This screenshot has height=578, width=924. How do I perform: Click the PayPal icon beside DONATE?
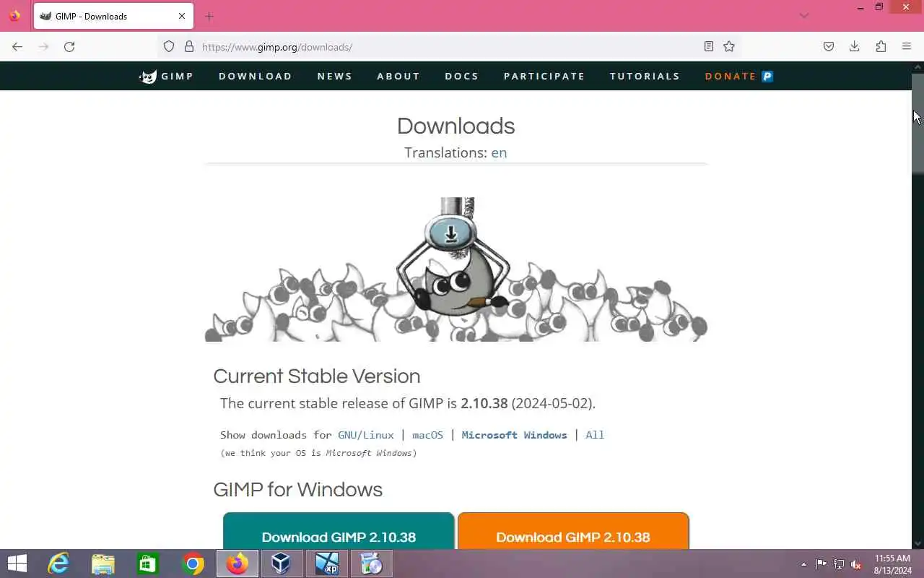pyautogui.click(x=767, y=76)
